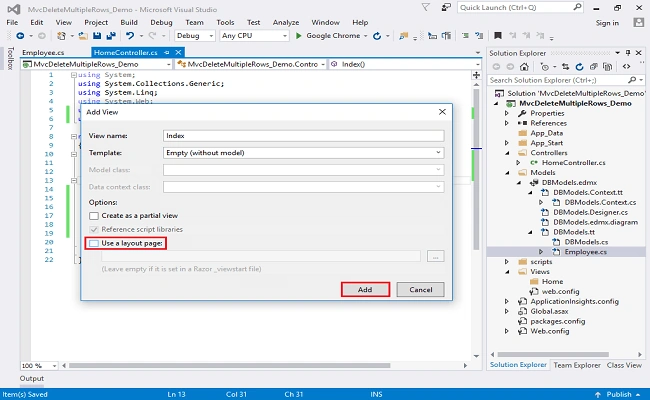Click the Sign in link
This screenshot has width=650, height=400.
coord(607,23)
